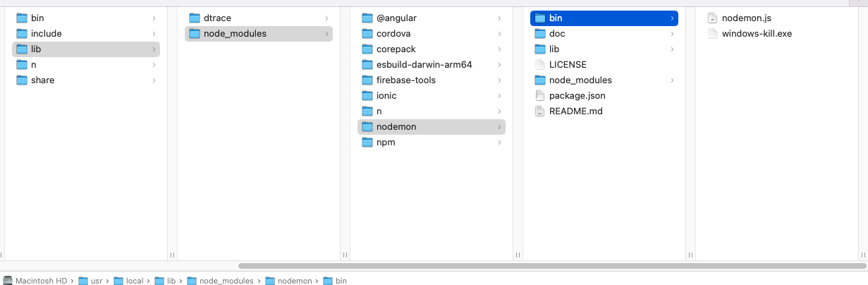Click the share folder icon
Viewport: 868px width, 285px height.
tap(21, 80)
